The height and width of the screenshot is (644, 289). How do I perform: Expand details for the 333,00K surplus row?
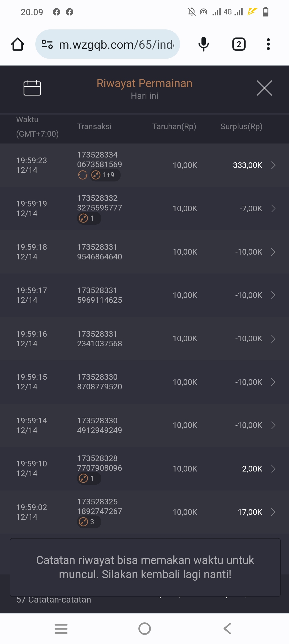coord(273,165)
